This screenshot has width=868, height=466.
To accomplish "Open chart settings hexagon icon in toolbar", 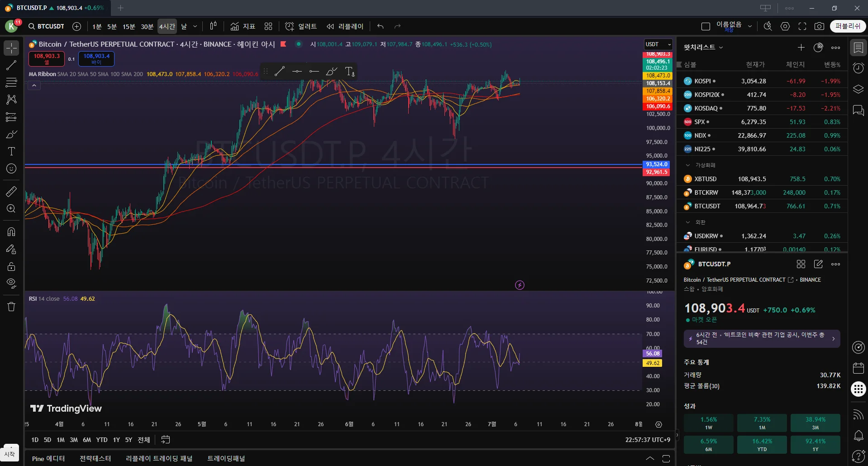I will click(x=785, y=26).
